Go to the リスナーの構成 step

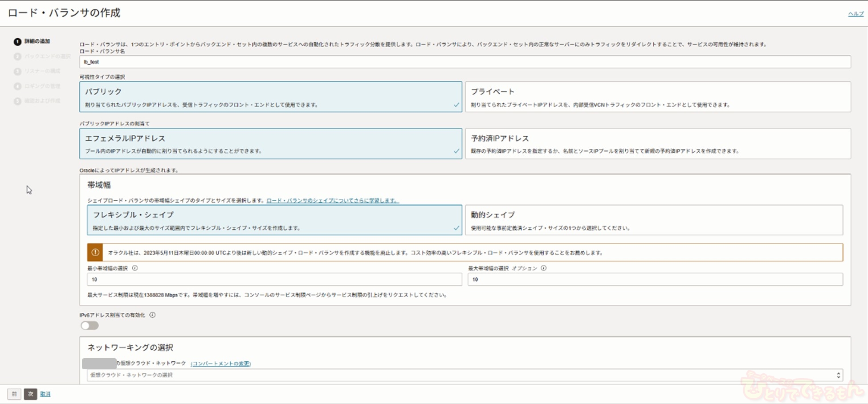[x=42, y=71]
